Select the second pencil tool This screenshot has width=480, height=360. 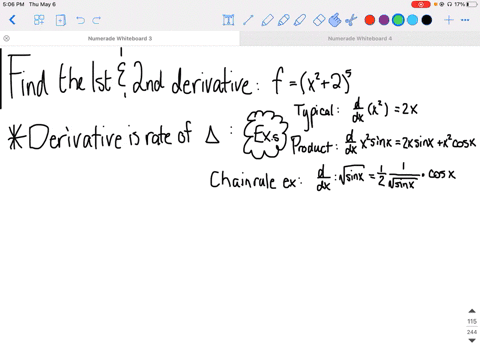pyautogui.click(x=283, y=20)
